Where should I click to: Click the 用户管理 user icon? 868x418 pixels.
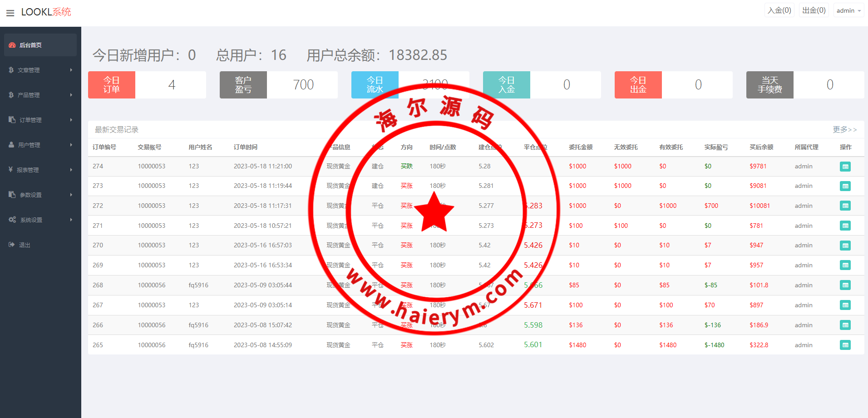12,145
